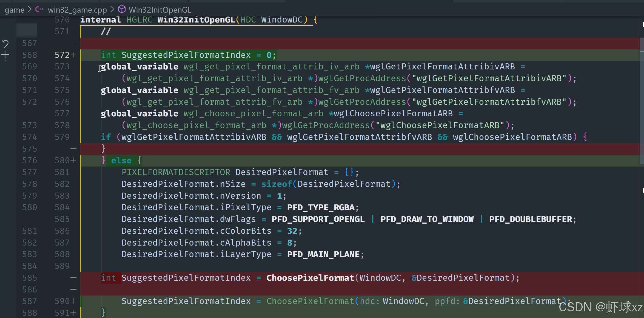
Task: Place cursor on PFD_DOUBLEBUFFER flag
Action: click(x=531, y=219)
